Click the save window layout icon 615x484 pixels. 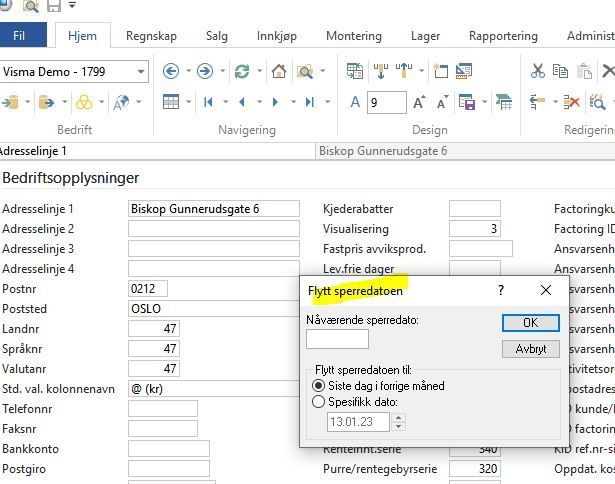click(467, 102)
